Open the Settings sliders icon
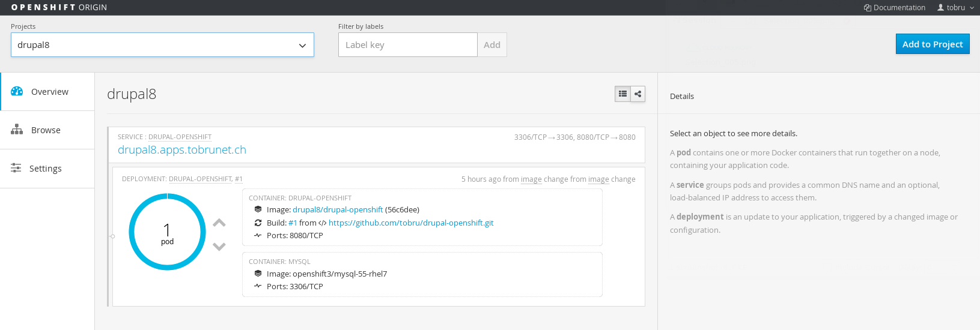This screenshot has height=330, width=980. [x=16, y=168]
